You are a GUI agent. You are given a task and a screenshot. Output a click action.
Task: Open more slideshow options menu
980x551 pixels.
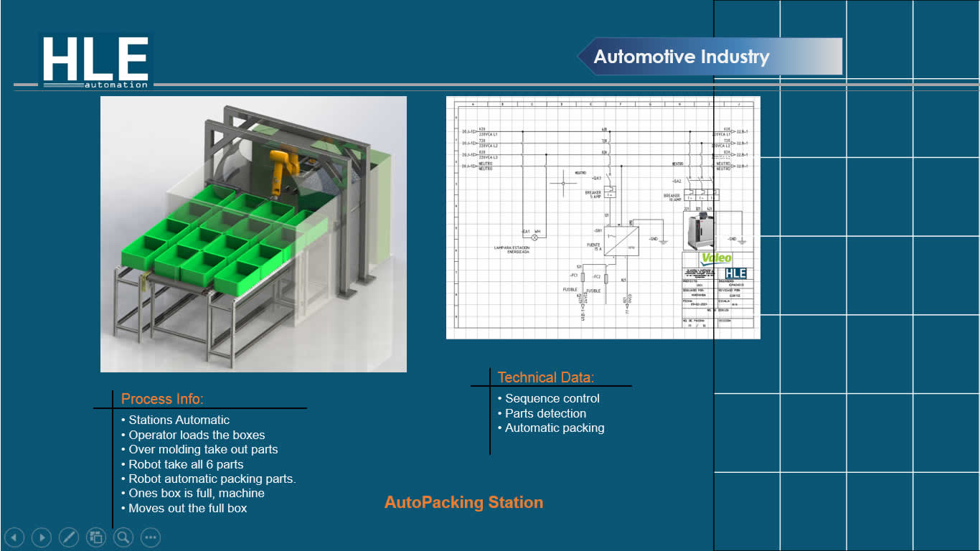[151, 537]
